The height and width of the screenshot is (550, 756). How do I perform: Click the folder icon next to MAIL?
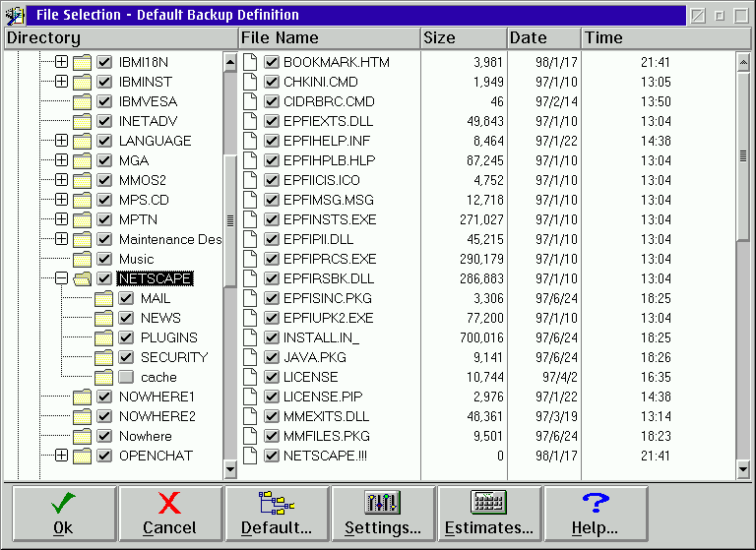(103, 298)
